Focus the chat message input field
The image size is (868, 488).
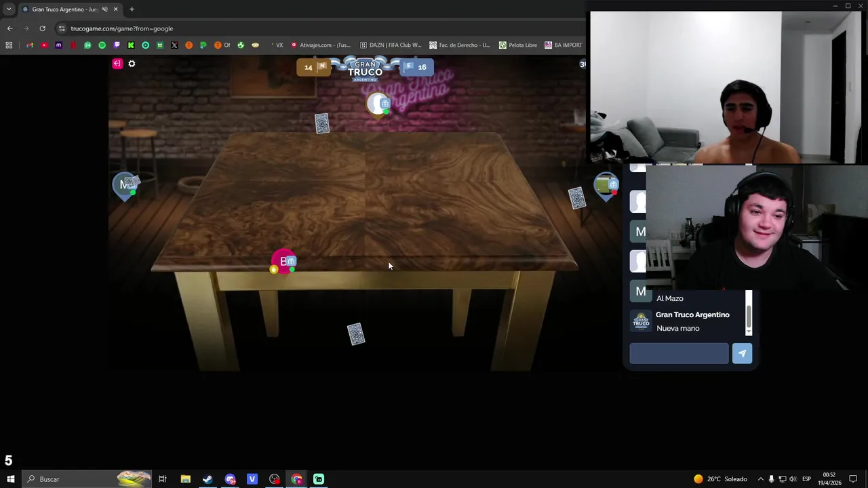(679, 353)
